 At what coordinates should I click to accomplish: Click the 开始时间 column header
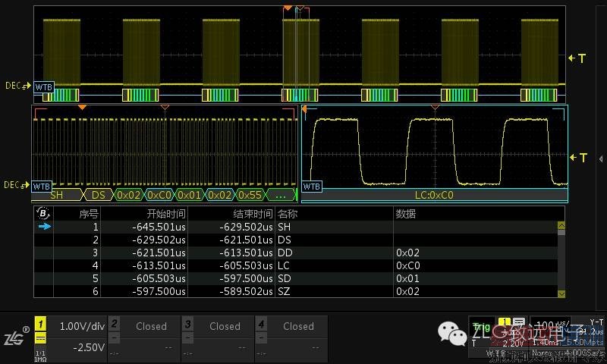click(165, 214)
